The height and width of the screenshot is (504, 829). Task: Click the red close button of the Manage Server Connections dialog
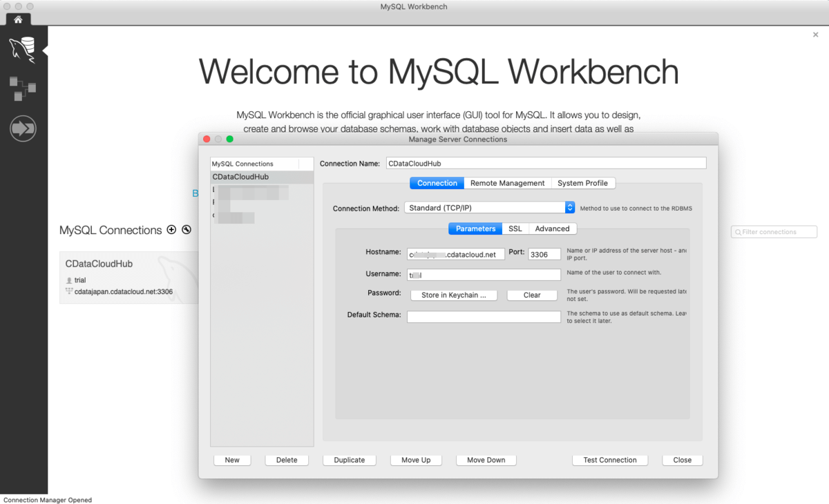tap(207, 139)
